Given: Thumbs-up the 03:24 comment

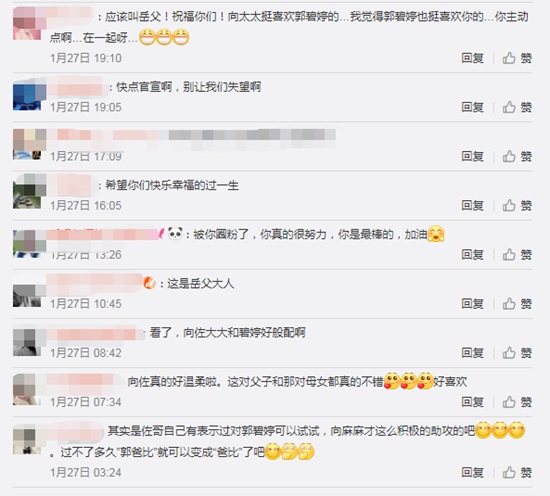Looking at the screenshot, I should [x=517, y=472].
